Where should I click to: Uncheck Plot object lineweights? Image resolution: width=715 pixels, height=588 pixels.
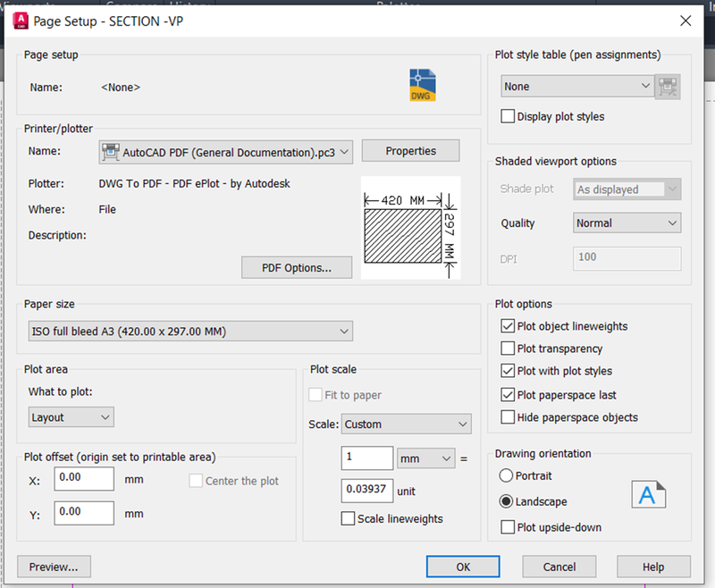click(x=508, y=326)
